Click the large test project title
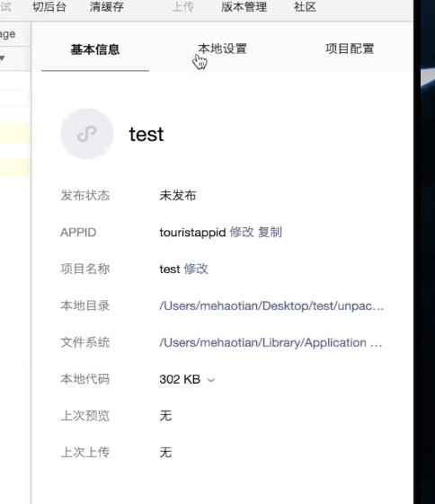The height and width of the screenshot is (504, 435). point(146,135)
